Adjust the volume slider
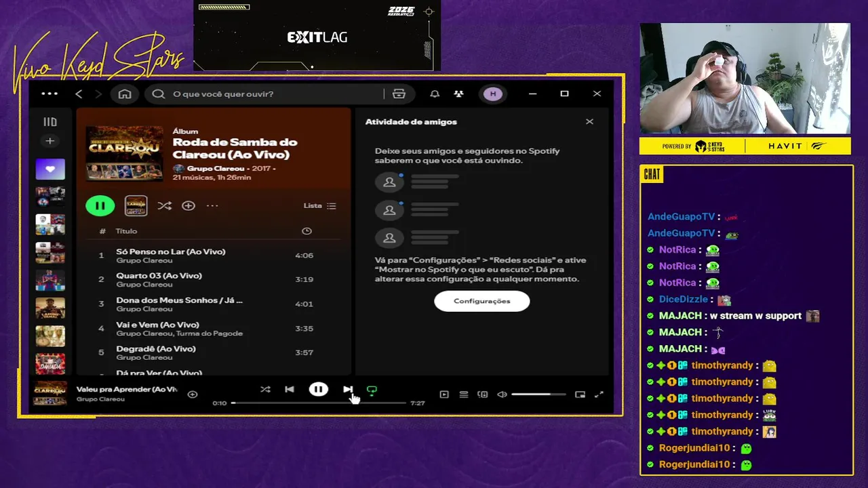 tap(538, 394)
